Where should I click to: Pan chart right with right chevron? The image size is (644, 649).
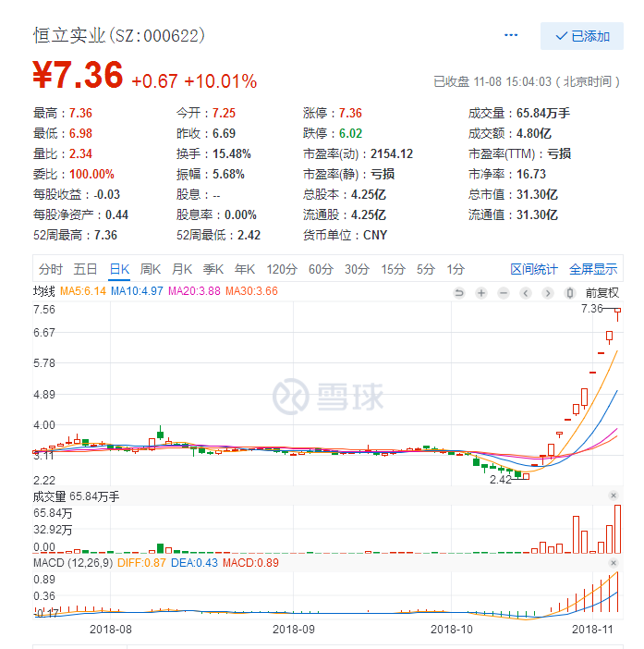click(x=548, y=293)
